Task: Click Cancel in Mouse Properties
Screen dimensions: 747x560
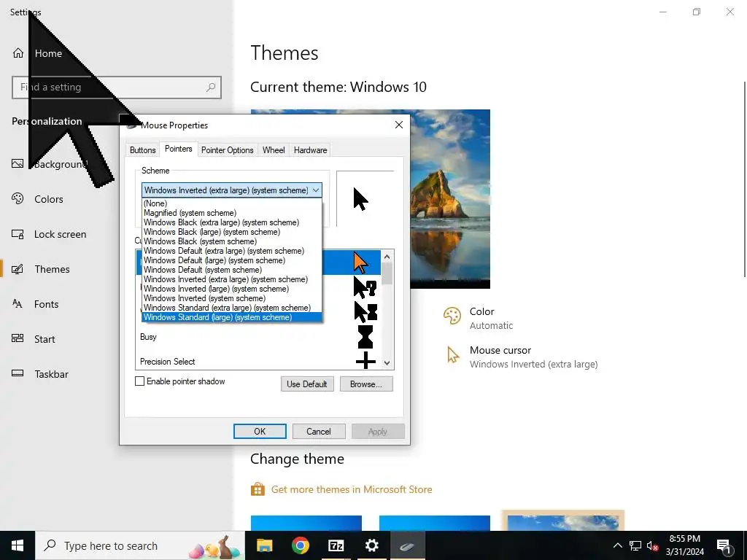Action: click(319, 432)
